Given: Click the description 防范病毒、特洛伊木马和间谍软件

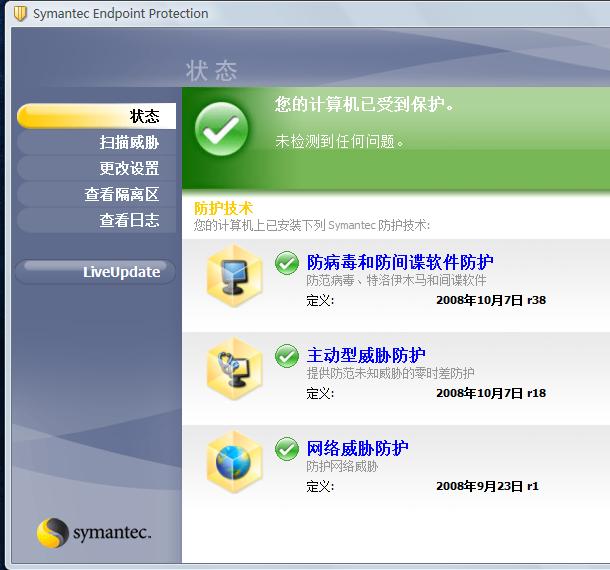Looking at the screenshot, I should [396, 281].
